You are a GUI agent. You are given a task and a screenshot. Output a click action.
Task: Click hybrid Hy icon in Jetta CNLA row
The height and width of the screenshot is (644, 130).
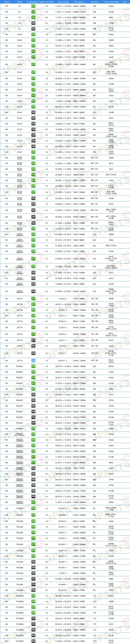point(33,360)
